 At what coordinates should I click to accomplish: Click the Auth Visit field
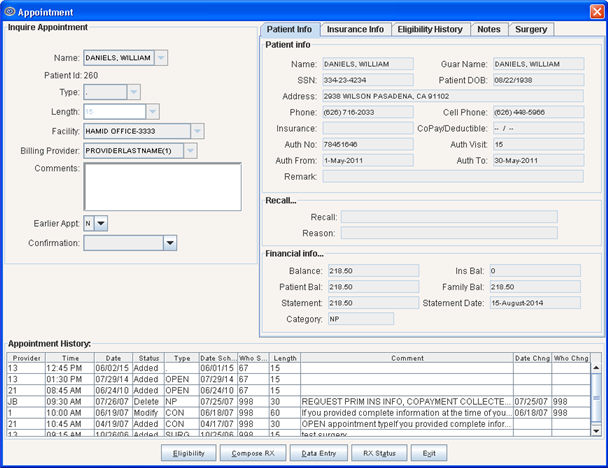click(538, 144)
